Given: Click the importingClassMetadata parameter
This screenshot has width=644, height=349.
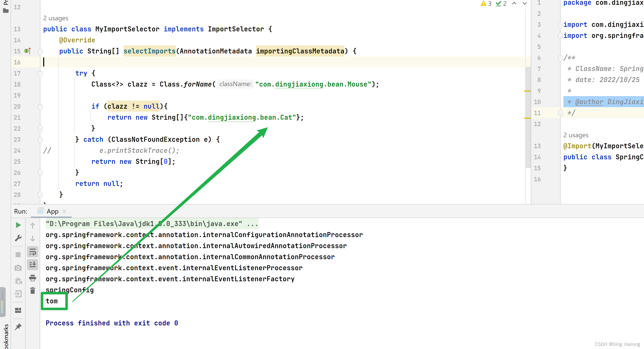Looking at the screenshot, I should click(x=300, y=51).
